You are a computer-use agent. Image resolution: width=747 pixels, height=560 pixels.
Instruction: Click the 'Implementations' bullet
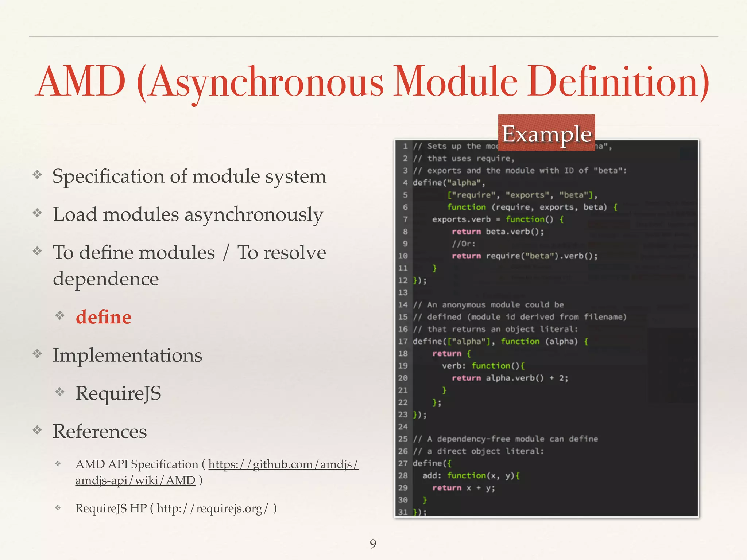(127, 355)
